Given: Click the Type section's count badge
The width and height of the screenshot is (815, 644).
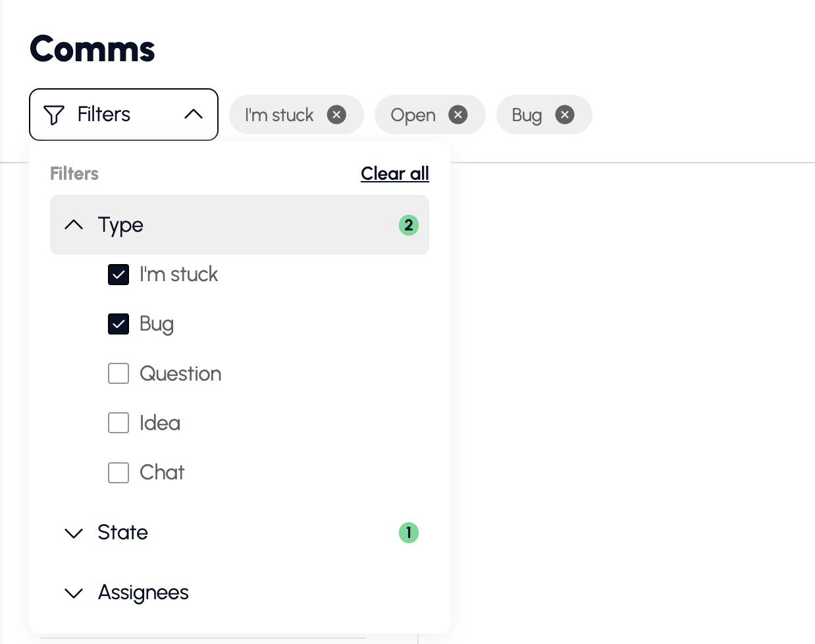Looking at the screenshot, I should click(408, 225).
